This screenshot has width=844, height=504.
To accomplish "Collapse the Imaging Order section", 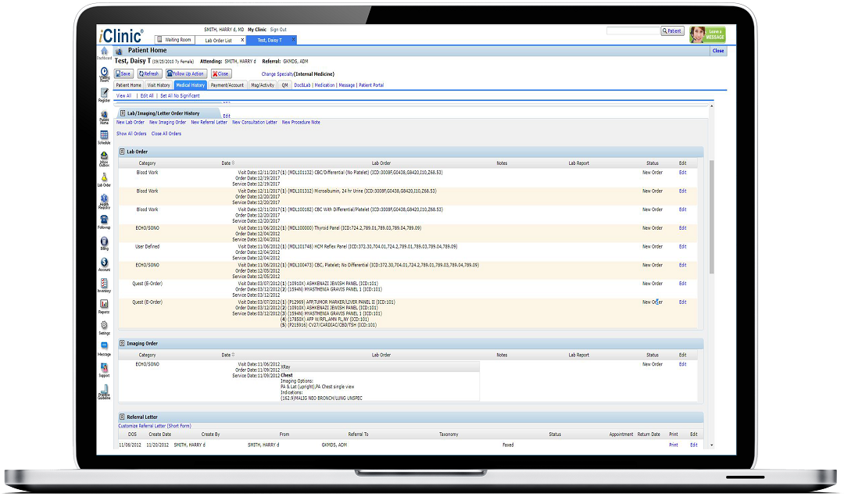I will (x=122, y=343).
